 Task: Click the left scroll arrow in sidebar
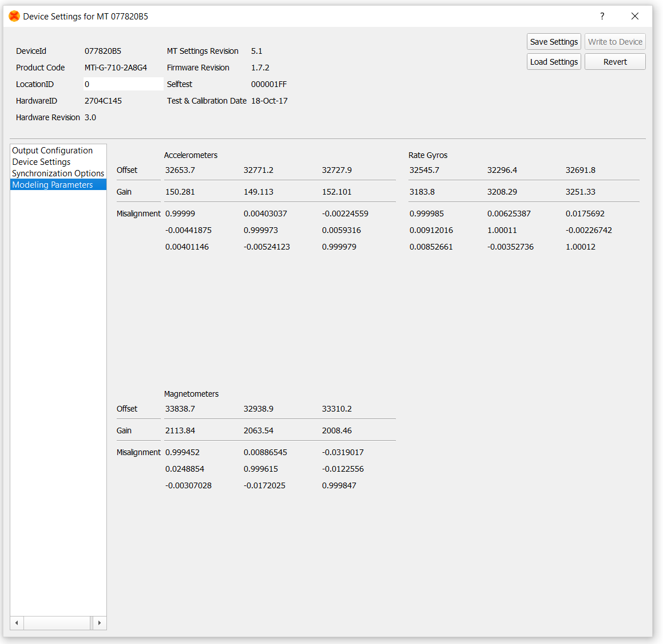17,623
